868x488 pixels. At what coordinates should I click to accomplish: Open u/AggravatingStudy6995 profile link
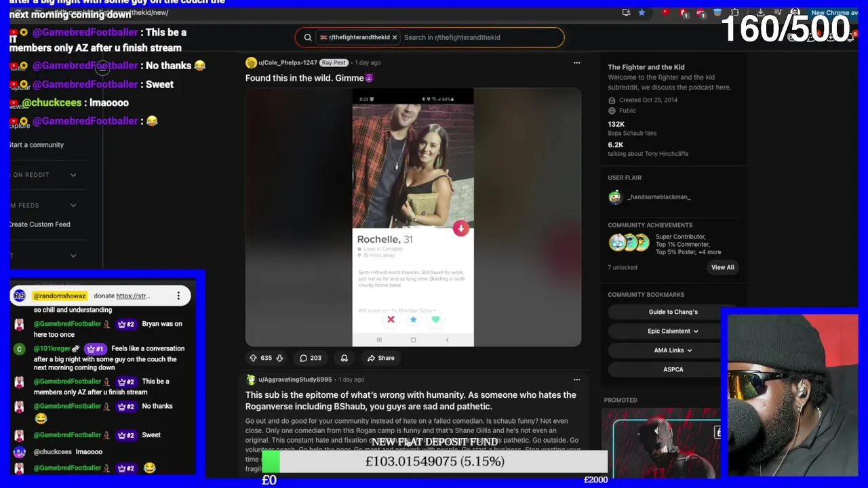click(295, 380)
